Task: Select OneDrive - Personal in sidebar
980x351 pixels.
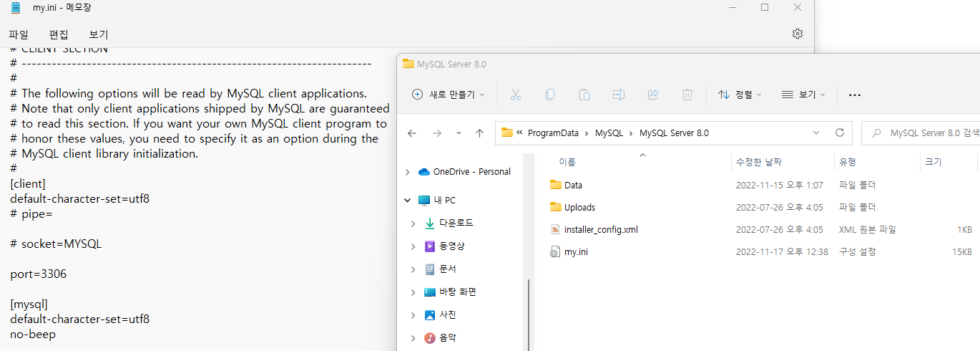Action: 471,172
